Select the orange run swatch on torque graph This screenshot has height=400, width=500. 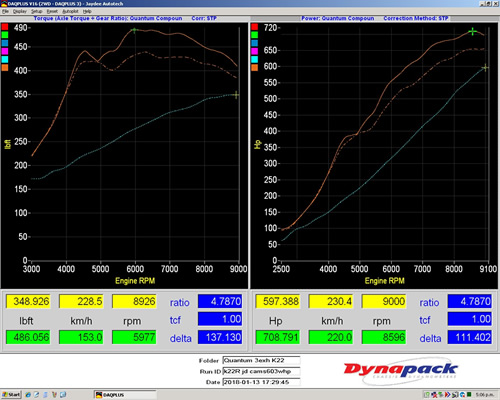click(x=5, y=68)
